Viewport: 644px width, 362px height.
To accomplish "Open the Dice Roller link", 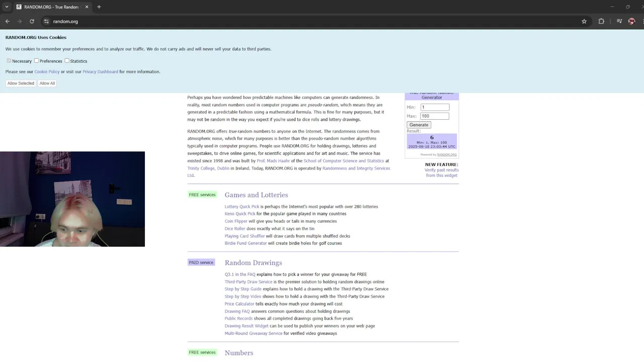I will tap(235, 229).
